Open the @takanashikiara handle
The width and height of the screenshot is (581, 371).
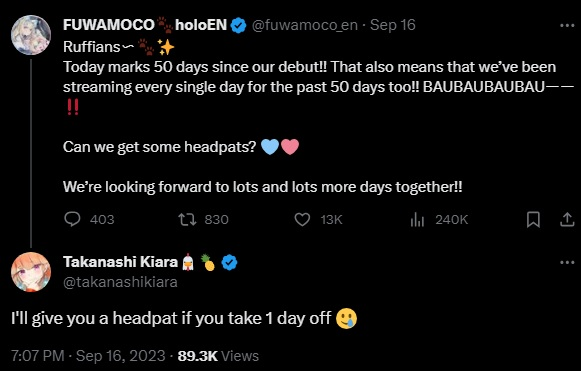tap(120, 282)
